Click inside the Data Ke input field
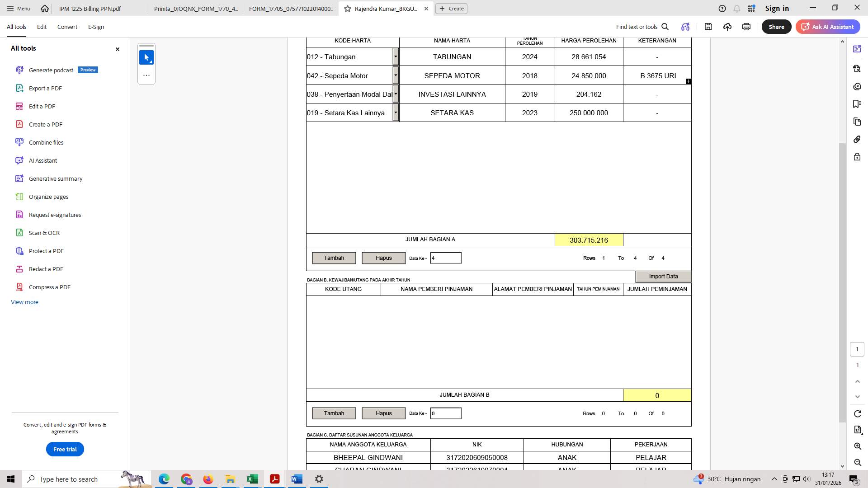 446,258
